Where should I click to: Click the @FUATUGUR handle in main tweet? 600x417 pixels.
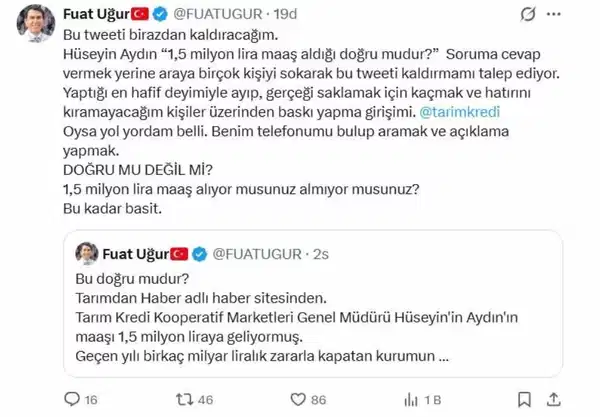[218, 14]
